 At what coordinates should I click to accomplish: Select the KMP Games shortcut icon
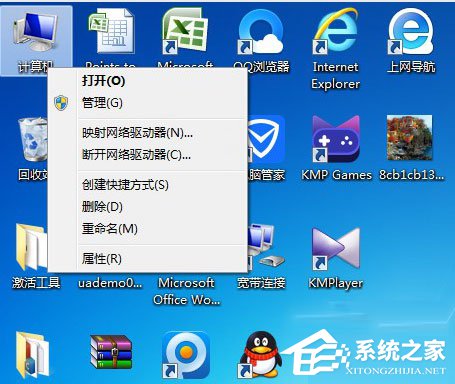click(336, 138)
